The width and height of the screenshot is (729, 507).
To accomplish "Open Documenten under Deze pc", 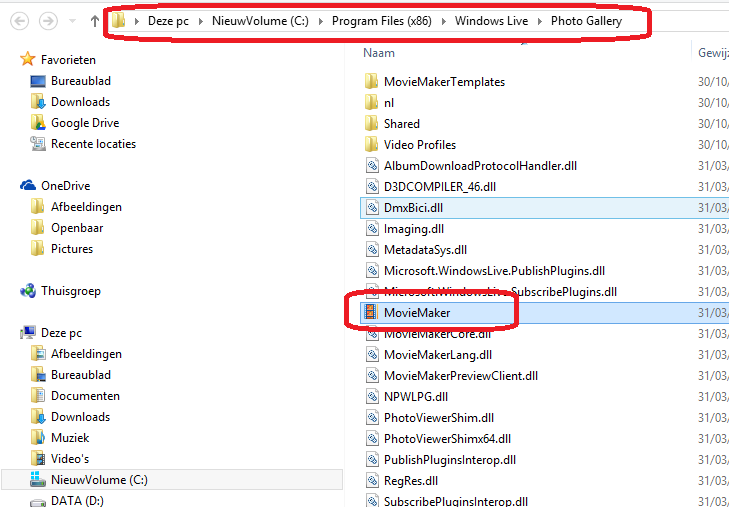I will [x=86, y=395].
